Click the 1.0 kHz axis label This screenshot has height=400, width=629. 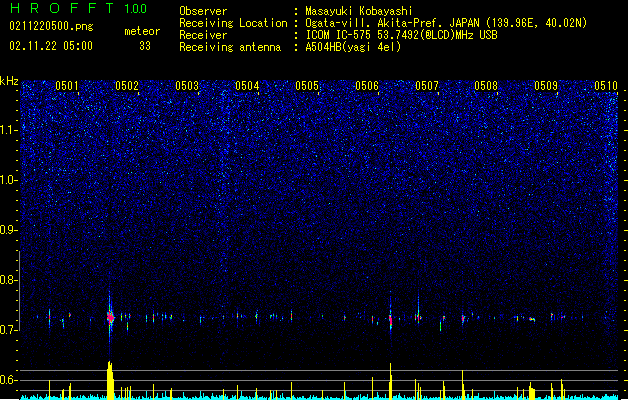(x=9, y=180)
